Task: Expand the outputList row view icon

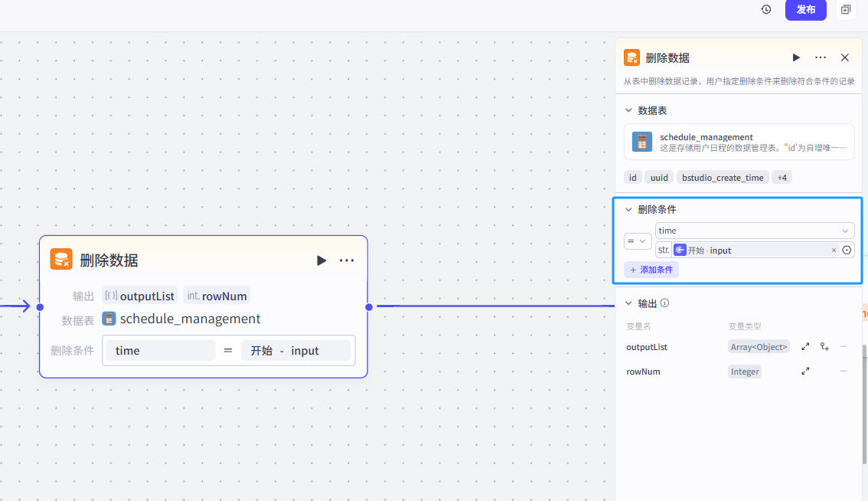Action: [x=805, y=347]
